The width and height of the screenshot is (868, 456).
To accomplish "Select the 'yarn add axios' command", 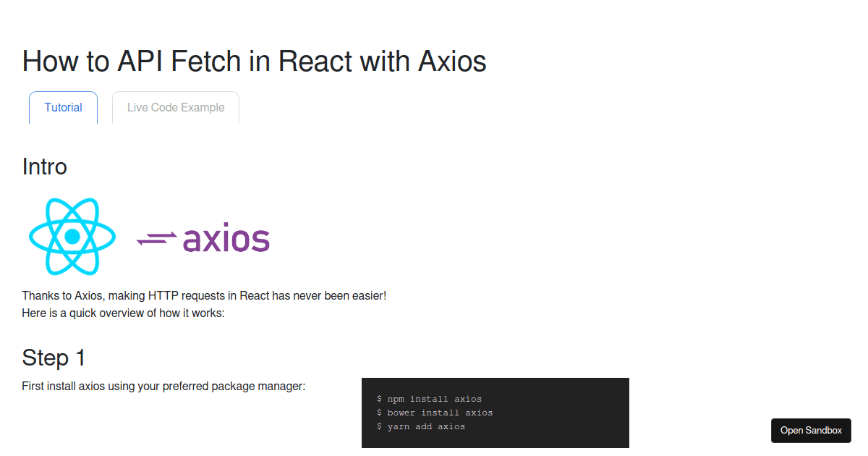I will click(x=420, y=426).
